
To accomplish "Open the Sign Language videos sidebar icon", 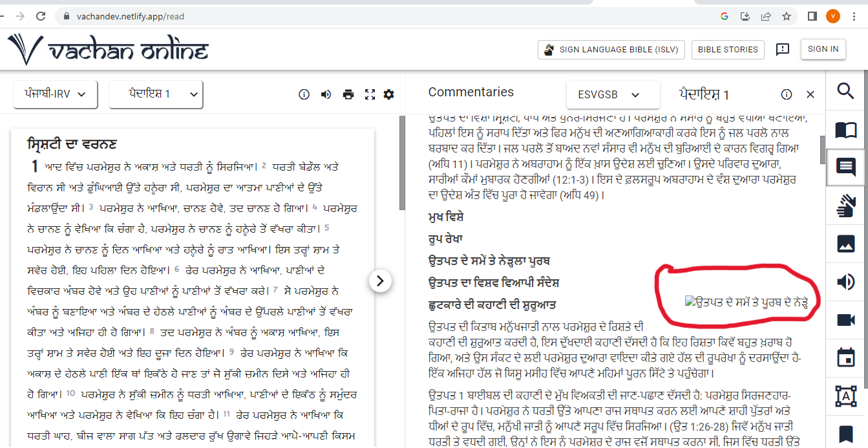I will click(x=845, y=206).
